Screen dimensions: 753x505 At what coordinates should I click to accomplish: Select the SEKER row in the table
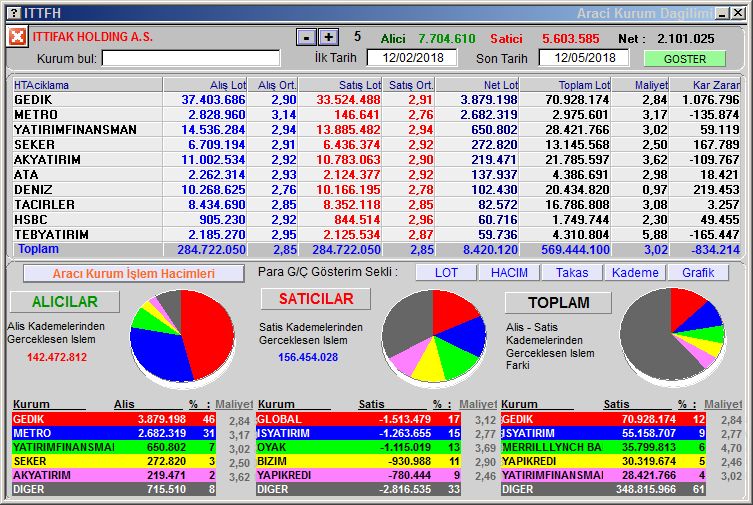[x=376, y=144]
